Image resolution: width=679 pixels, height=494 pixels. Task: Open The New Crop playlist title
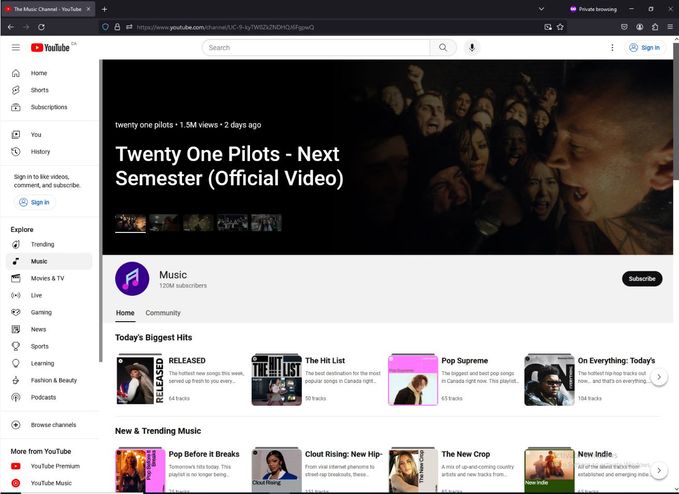[x=466, y=454]
